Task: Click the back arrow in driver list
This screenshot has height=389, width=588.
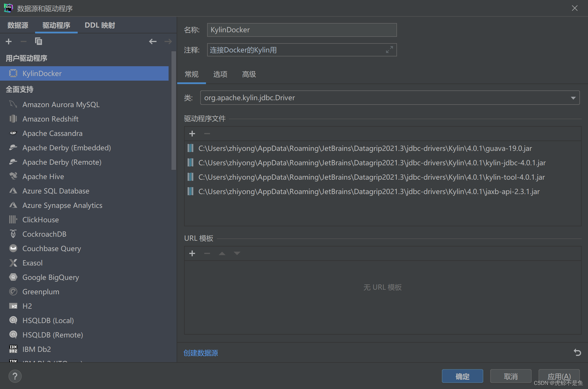Action: click(153, 41)
